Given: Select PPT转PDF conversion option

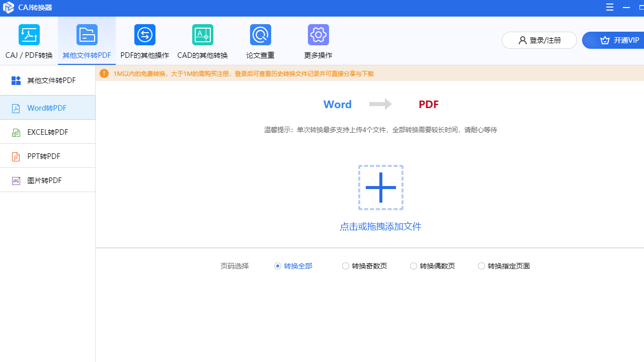Looking at the screenshot, I should tap(47, 156).
